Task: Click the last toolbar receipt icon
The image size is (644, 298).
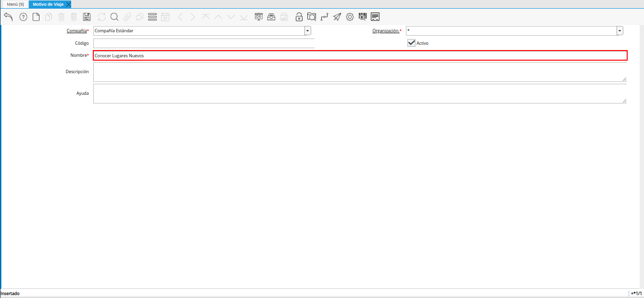Action: pyautogui.click(x=375, y=17)
